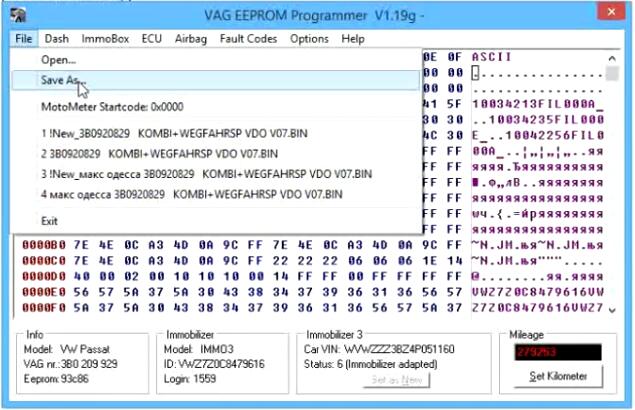The width and height of the screenshot is (635, 410).
Task: Open the Airbag menu
Action: 191,39
